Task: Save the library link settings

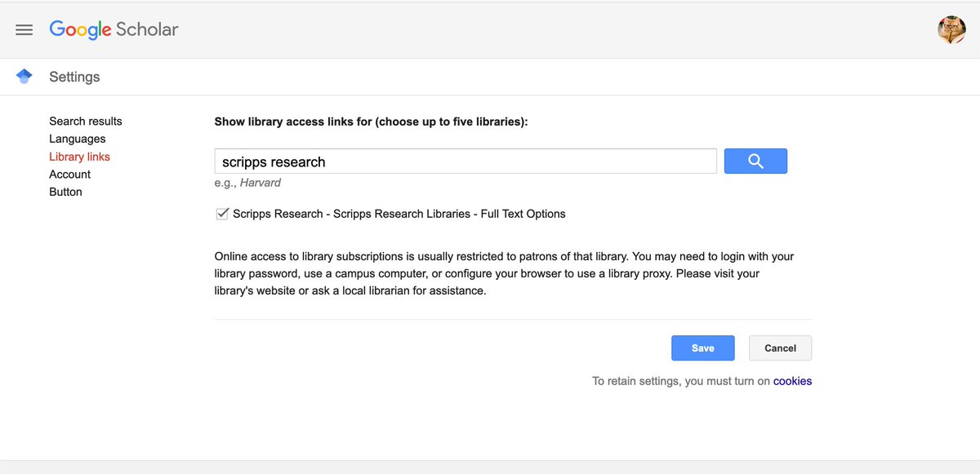Action: click(703, 348)
